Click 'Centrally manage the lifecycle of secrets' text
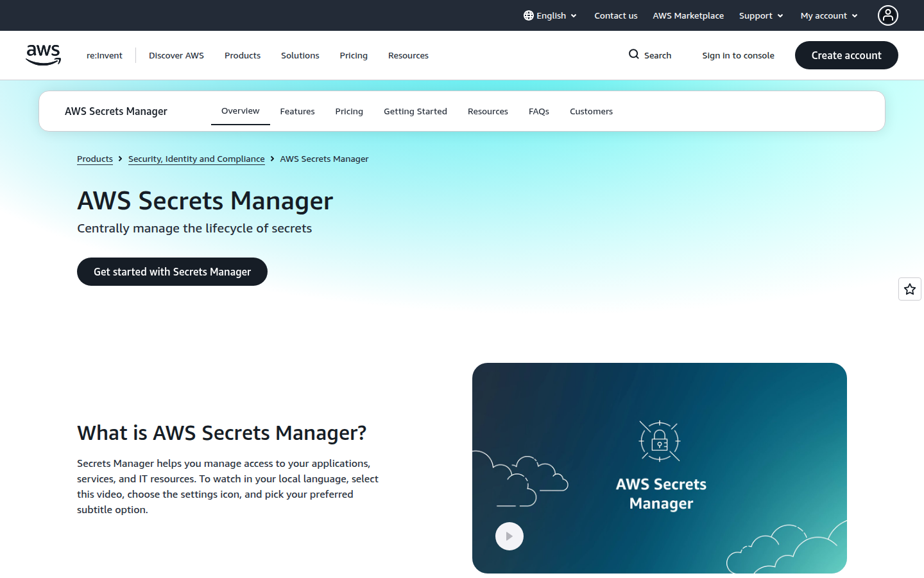Image resolution: width=924 pixels, height=578 pixels. (x=194, y=228)
